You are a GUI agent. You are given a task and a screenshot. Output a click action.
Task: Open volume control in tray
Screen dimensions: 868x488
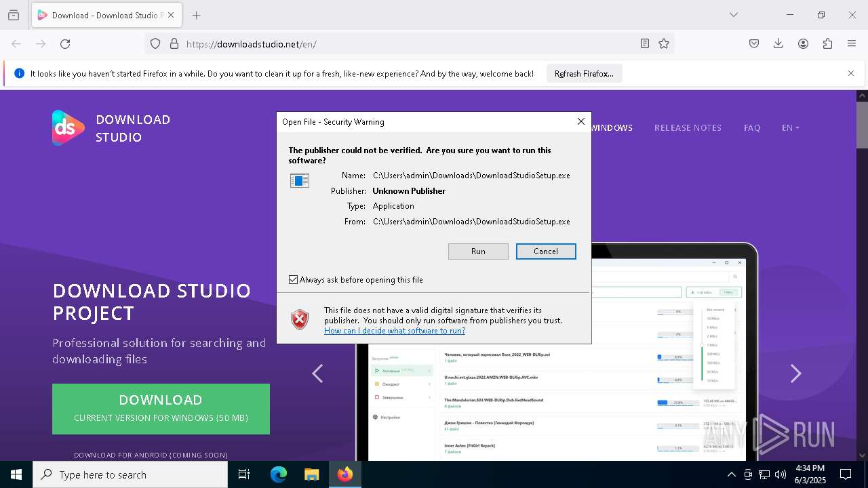click(x=781, y=474)
